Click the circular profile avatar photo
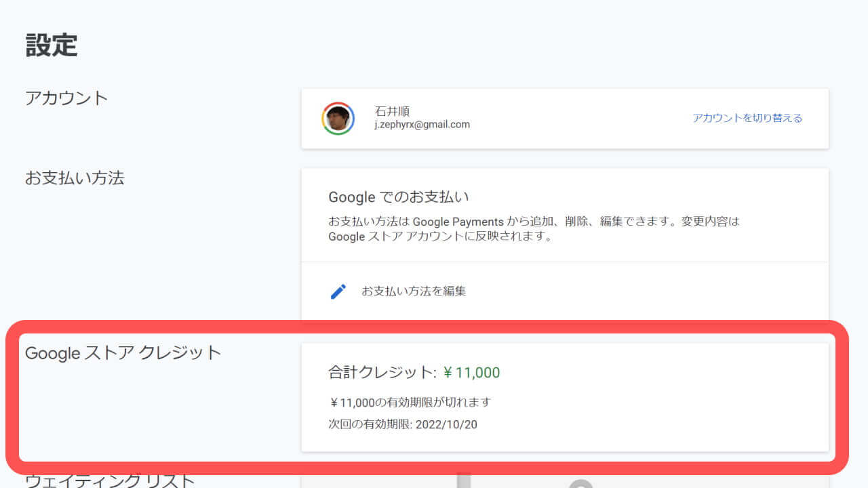This screenshot has height=488, width=868. pyautogui.click(x=337, y=118)
